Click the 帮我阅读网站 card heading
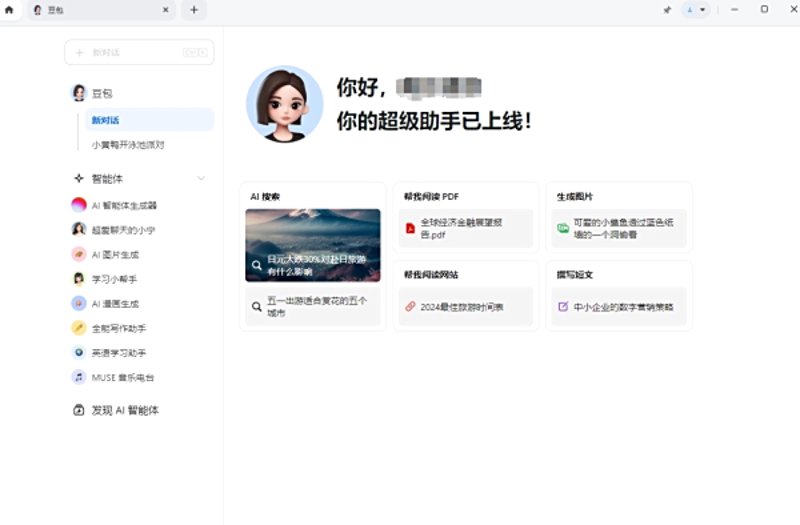800x525 pixels. 431,274
